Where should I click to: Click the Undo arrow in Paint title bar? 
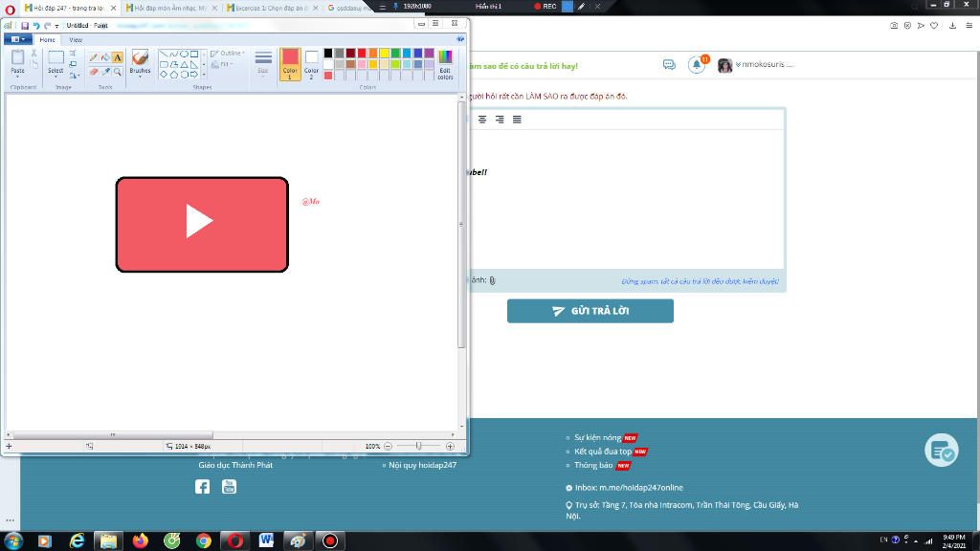tap(35, 26)
